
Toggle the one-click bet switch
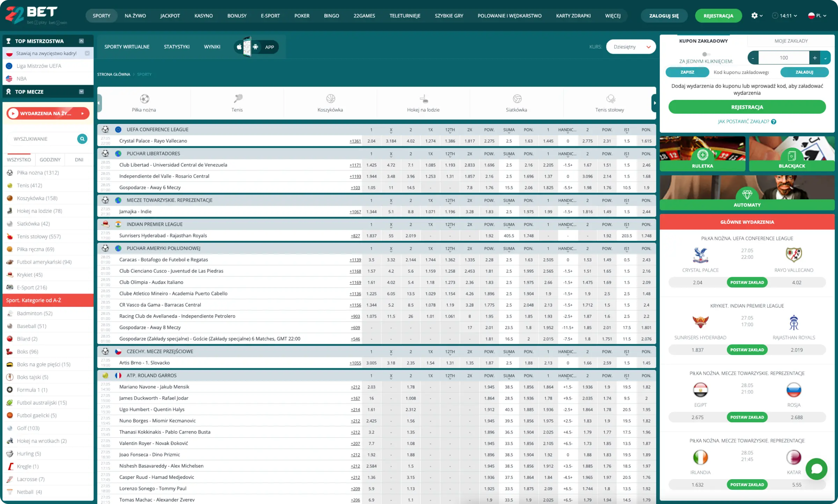pyautogui.click(x=706, y=54)
